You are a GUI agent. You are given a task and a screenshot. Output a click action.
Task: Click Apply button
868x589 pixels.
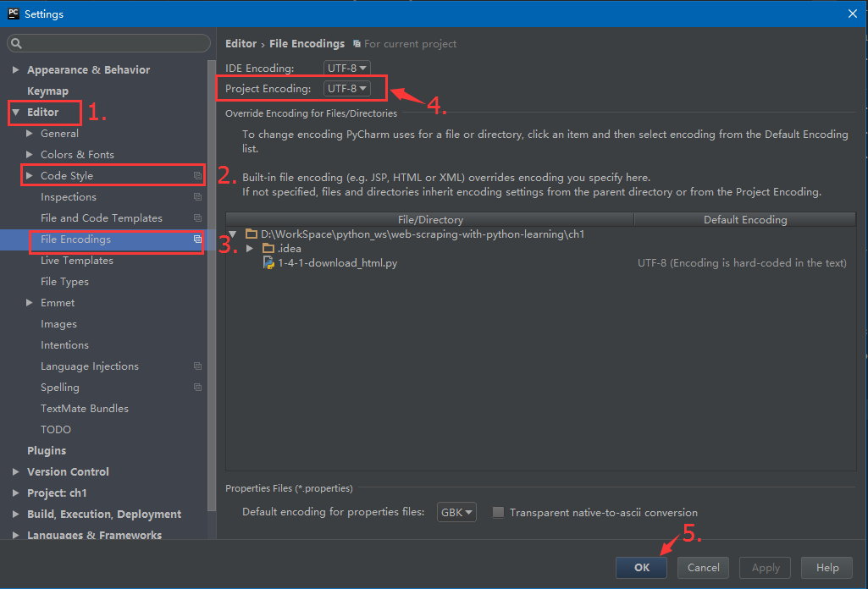click(765, 568)
